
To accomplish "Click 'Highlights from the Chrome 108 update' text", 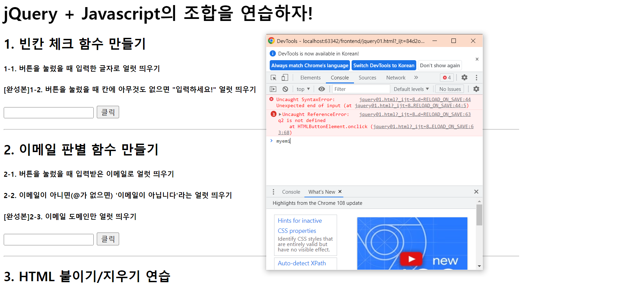I will (317, 203).
